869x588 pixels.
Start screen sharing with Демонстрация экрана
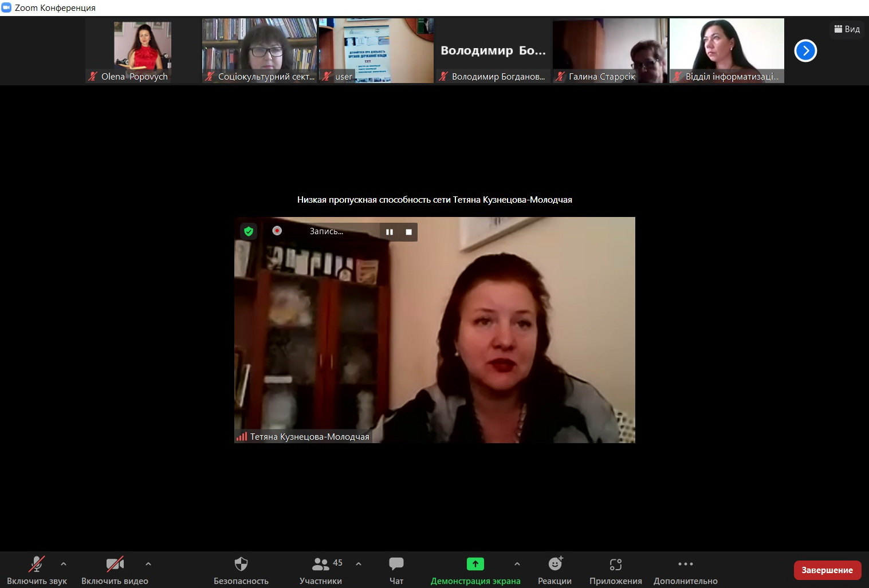pos(475,565)
